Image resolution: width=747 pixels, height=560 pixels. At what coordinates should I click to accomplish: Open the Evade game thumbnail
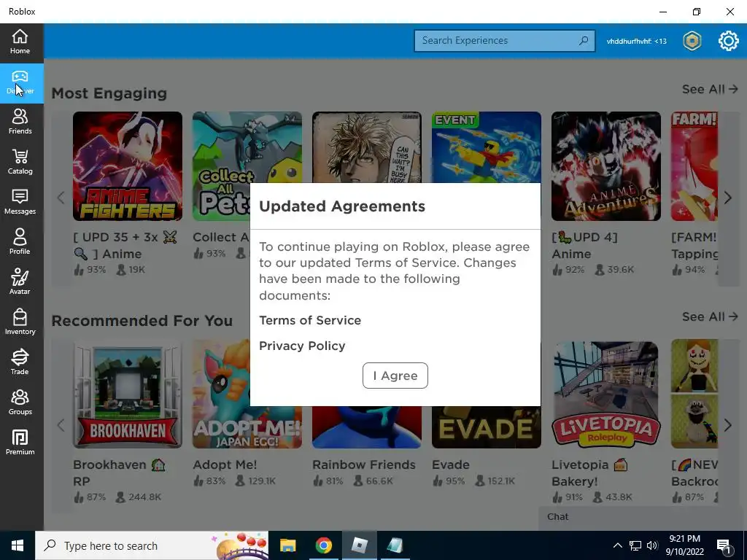pyautogui.click(x=487, y=427)
